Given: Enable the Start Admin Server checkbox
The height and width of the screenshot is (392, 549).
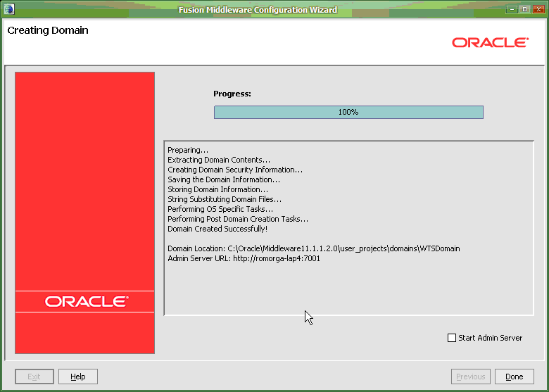Looking at the screenshot, I should point(452,338).
